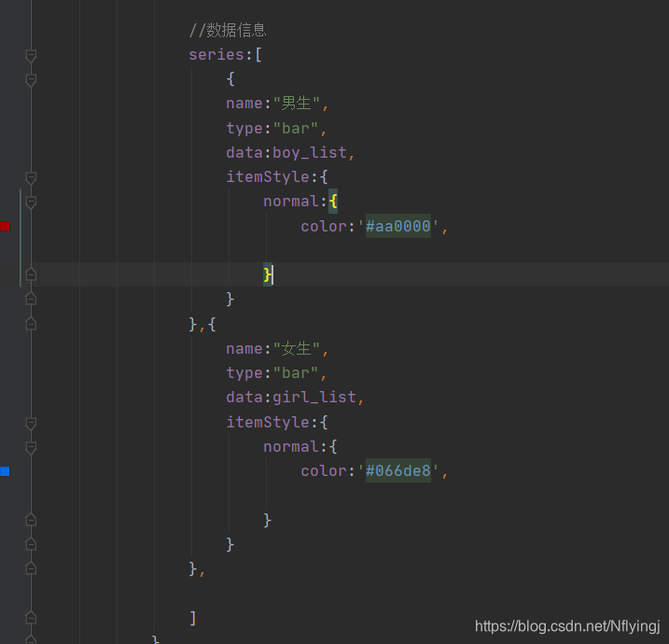Click the fold-end marker on the }, line

(31, 568)
